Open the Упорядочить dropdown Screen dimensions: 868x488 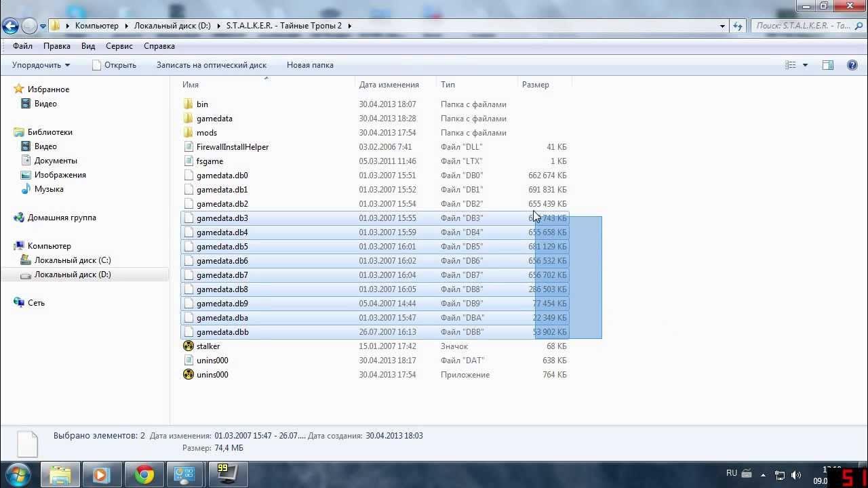(41, 65)
